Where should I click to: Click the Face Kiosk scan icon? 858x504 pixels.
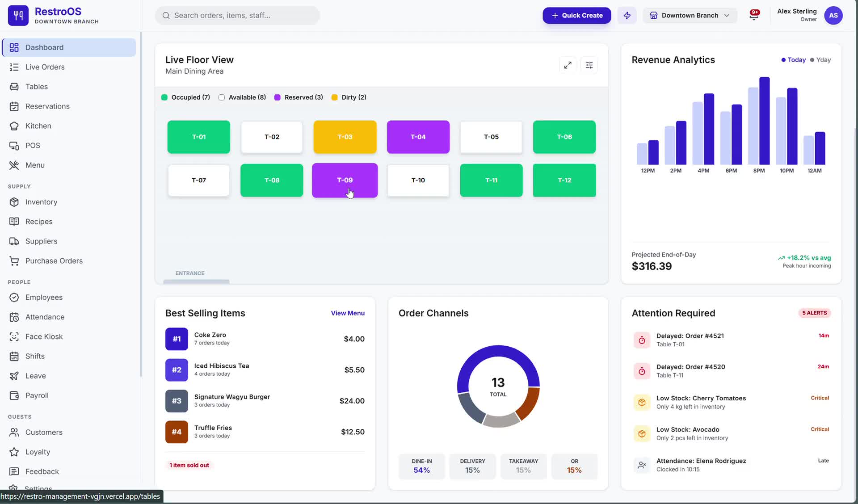pyautogui.click(x=14, y=336)
